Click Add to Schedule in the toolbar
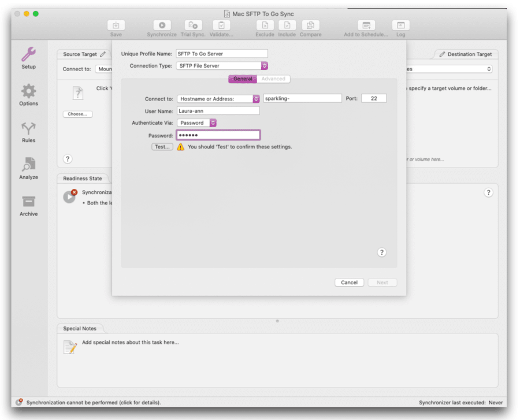The image size is (520, 420). pyautogui.click(x=365, y=26)
